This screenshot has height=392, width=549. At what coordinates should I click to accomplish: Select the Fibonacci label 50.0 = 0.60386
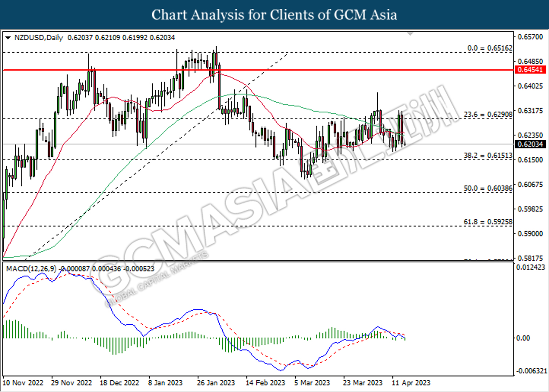(488, 188)
